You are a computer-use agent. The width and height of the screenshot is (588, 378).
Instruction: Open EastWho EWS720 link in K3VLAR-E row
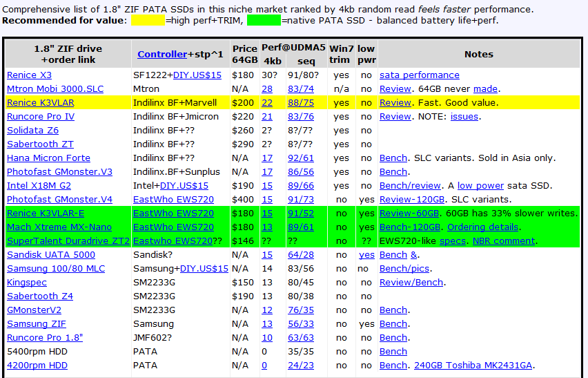point(173,214)
